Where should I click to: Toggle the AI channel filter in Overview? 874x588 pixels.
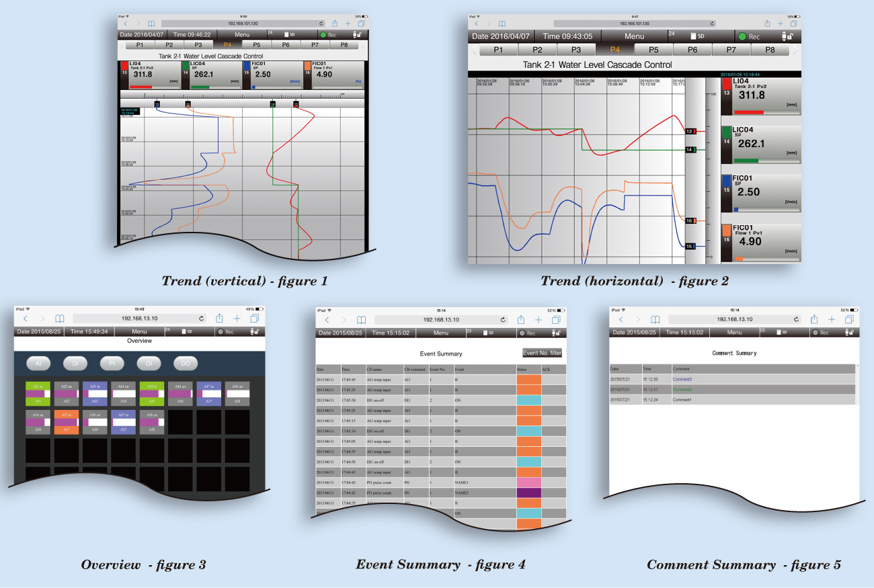click(39, 364)
